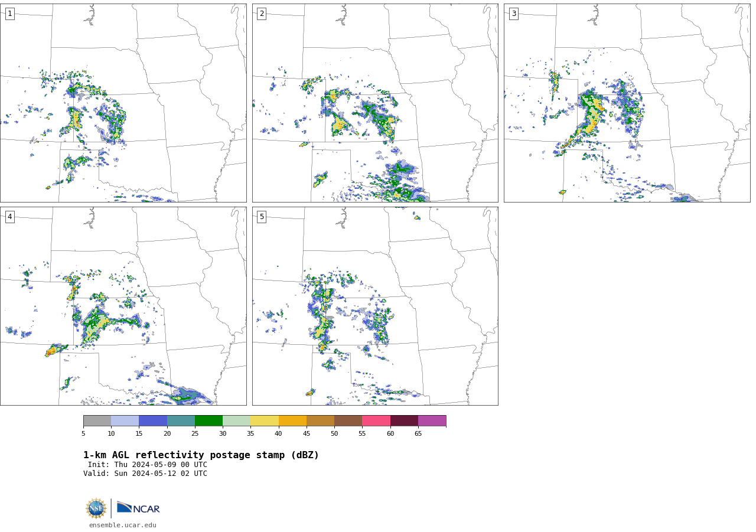Click the purple 65+ dBZ swatch
The height and width of the screenshot is (532, 756).
click(x=432, y=420)
